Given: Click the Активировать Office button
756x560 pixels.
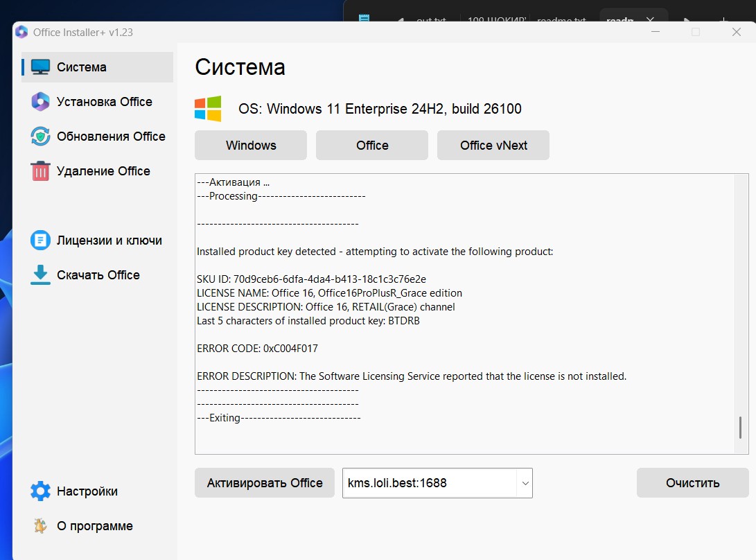Looking at the screenshot, I should click(265, 483).
